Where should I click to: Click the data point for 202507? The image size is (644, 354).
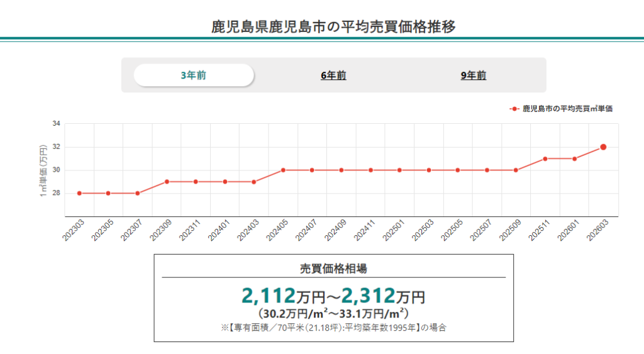coord(487,170)
